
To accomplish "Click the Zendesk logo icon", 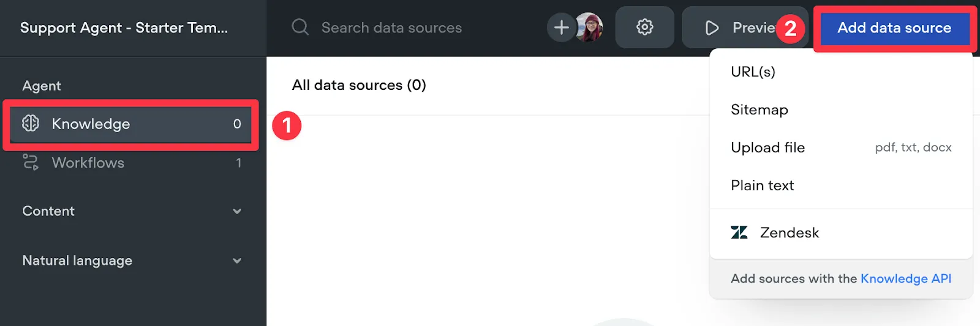I will [x=739, y=232].
